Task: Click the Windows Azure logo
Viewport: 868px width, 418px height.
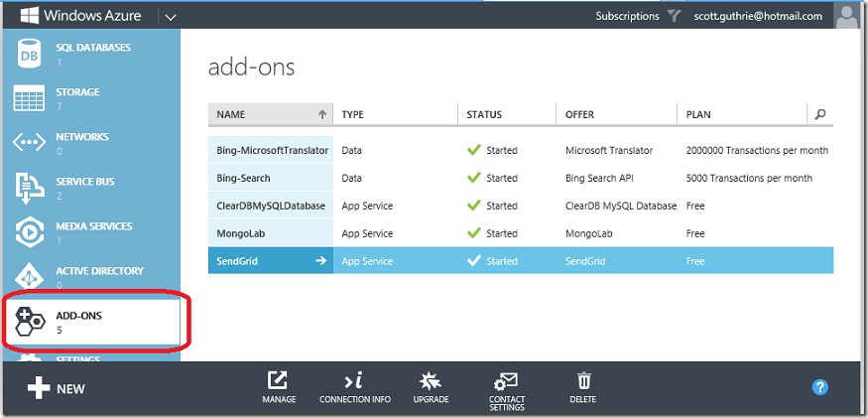Action: [29, 16]
